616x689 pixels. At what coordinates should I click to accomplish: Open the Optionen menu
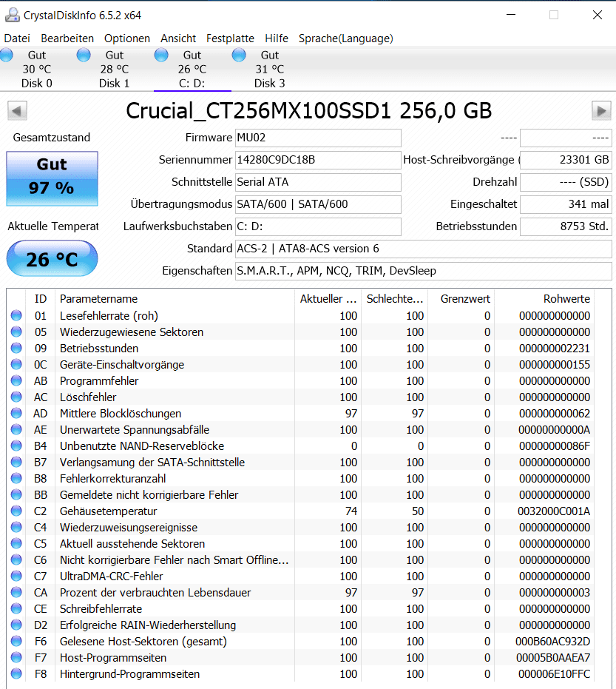tap(127, 38)
